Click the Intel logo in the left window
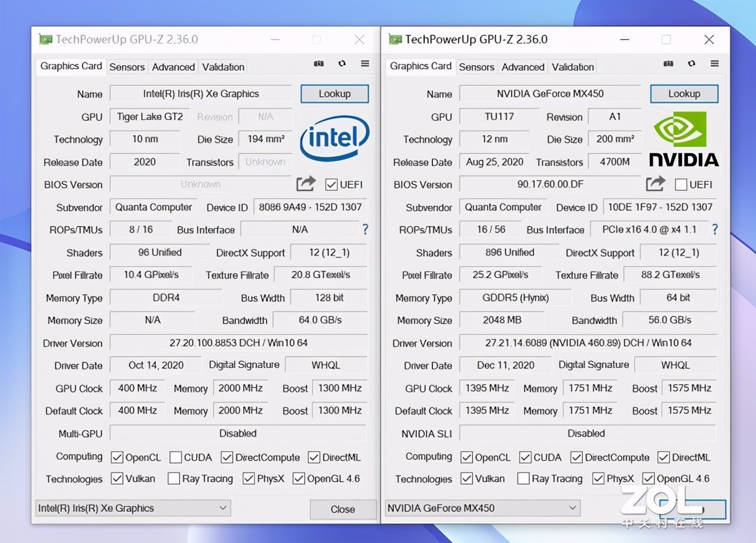 click(x=334, y=139)
